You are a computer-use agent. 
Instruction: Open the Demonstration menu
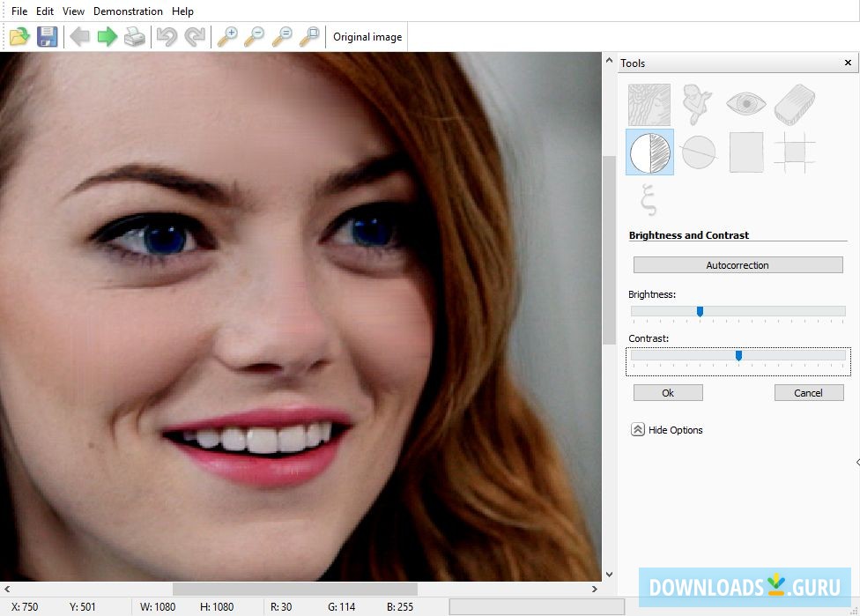pos(128,11)
